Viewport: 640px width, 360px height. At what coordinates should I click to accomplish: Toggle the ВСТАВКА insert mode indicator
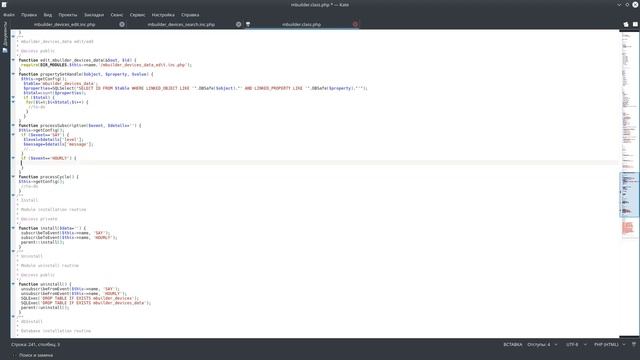[513, 344]
